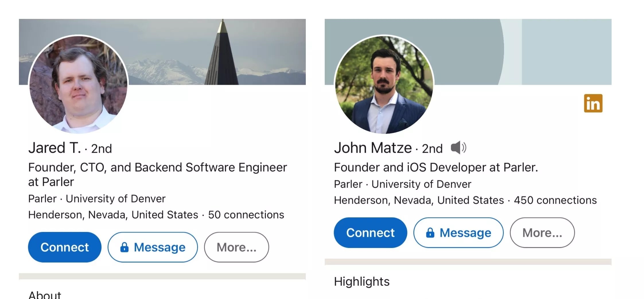Click the lock icon beside Jared's Message
The width and height of the screenshot is (644, 299).
click(x=124, y=247)
